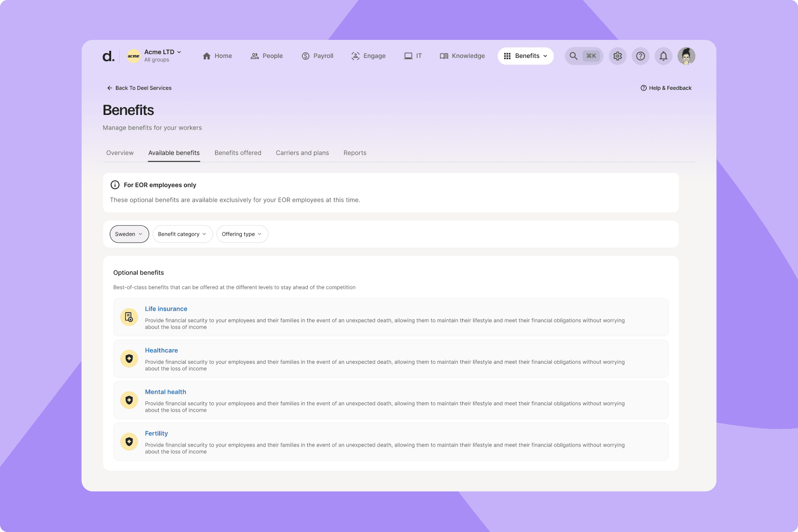Open the Benefits apps menu

point(525,56)
